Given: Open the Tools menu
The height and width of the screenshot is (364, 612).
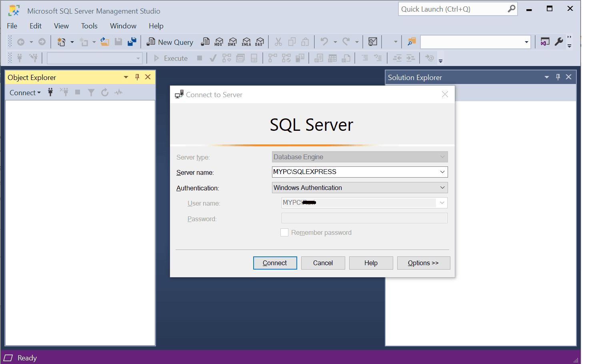Looking at the screenshot, I should coord(89,26).
